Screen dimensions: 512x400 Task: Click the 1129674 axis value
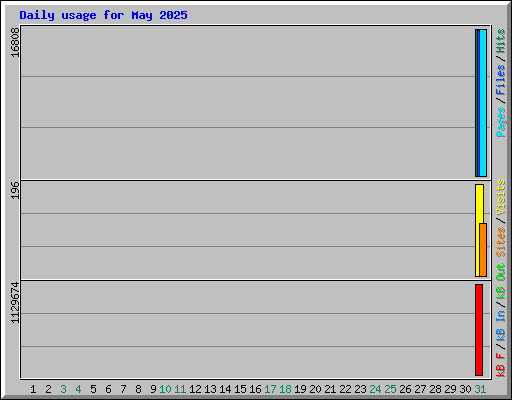point(15,303)
